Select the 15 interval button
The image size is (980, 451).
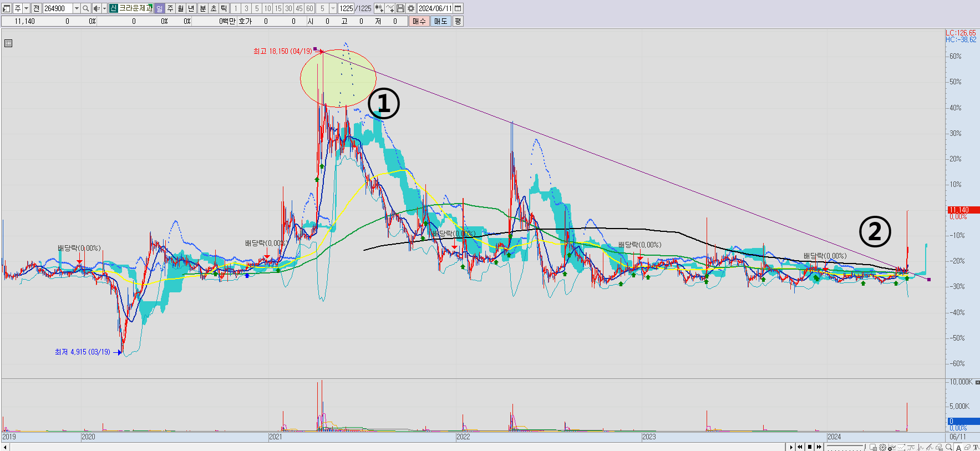(x=278, y=8)
